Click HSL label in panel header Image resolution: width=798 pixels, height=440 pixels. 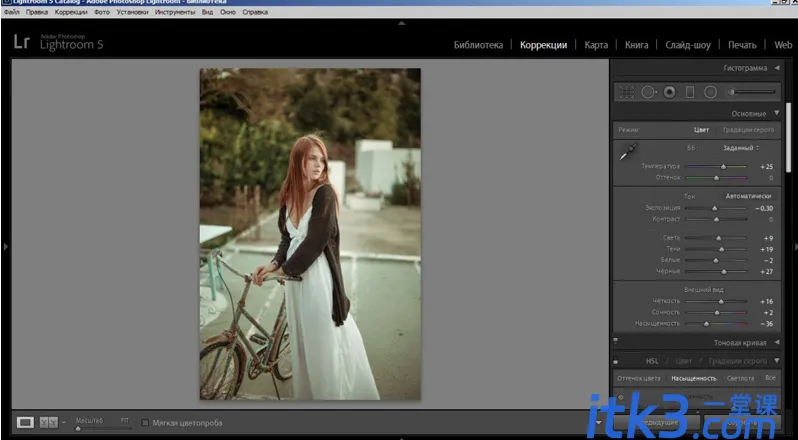(x=652, y=361)
